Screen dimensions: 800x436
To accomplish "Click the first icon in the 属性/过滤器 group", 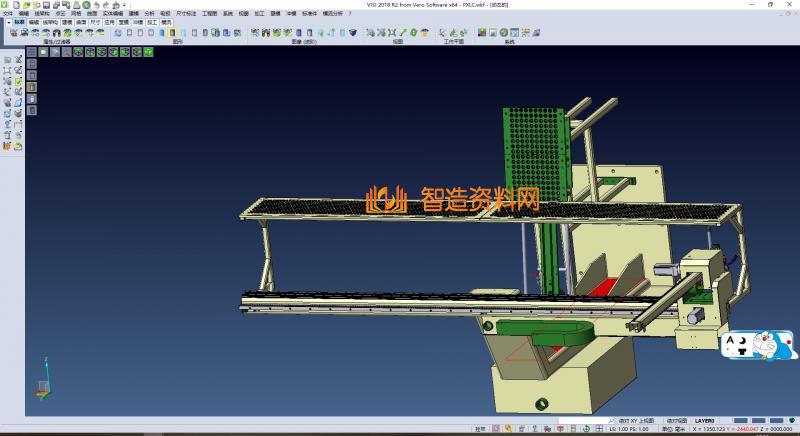I will tap(13, 33).
